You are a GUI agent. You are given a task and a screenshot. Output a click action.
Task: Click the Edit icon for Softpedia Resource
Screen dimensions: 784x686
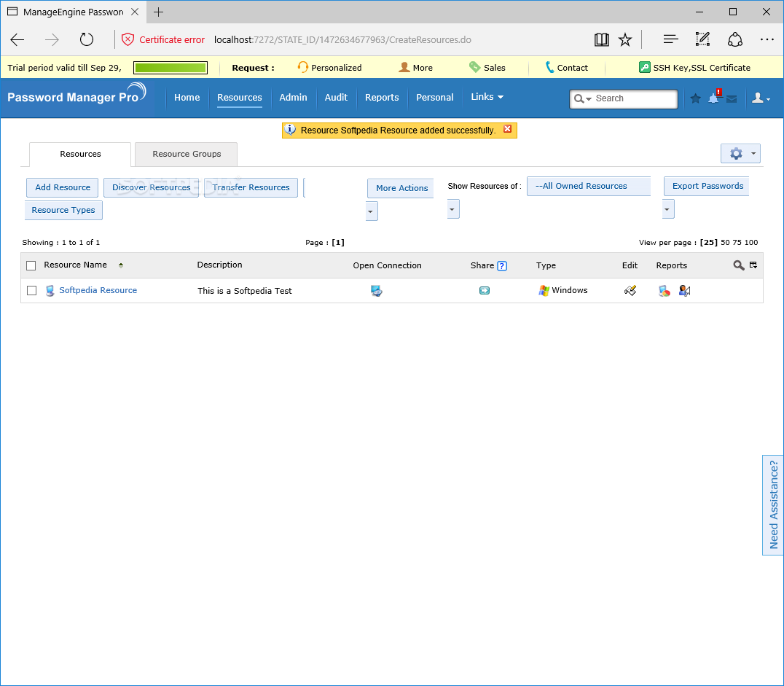630,291
